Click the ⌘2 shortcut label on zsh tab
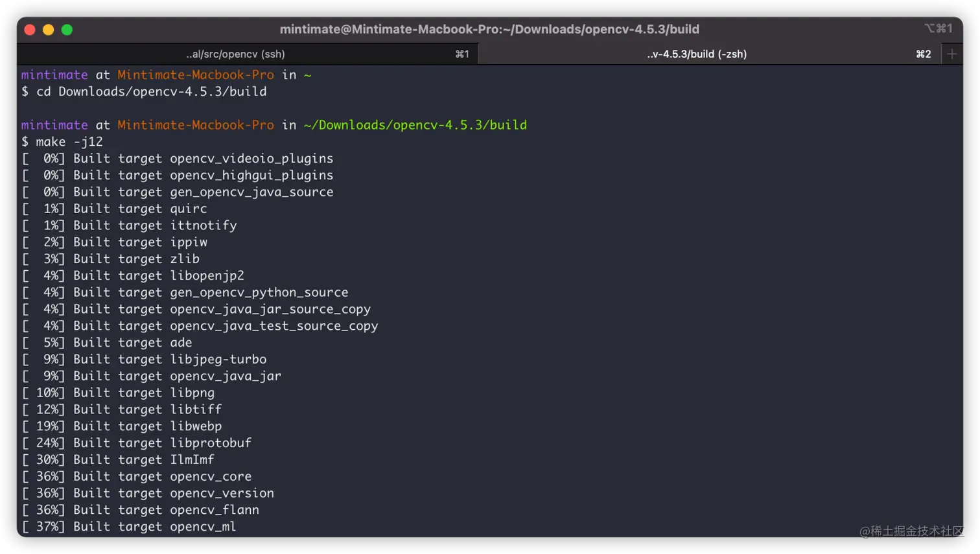 pyautogui.click(x=924, y=54)
